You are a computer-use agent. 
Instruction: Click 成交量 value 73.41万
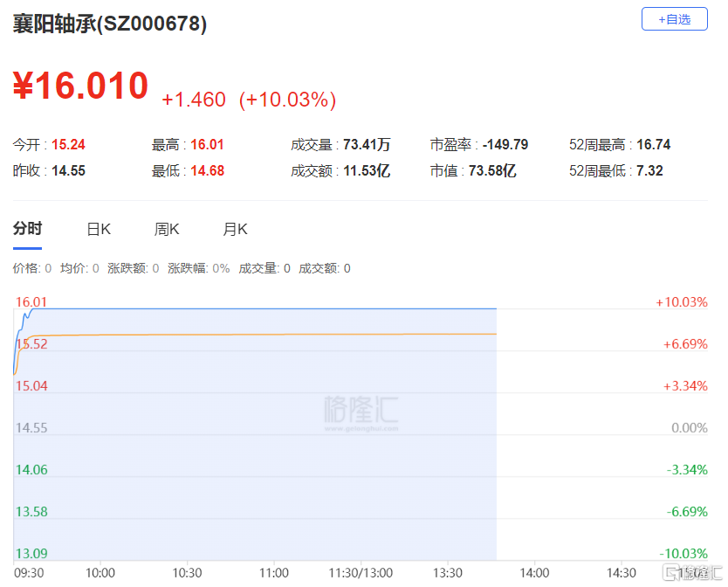pyautogui.click(x=367, y=144)
